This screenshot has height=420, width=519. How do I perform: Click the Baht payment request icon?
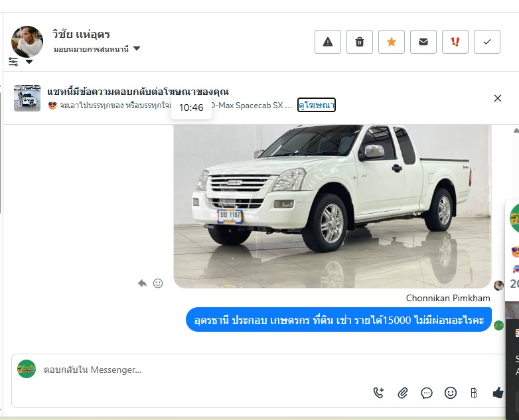(x=474, y=393)
